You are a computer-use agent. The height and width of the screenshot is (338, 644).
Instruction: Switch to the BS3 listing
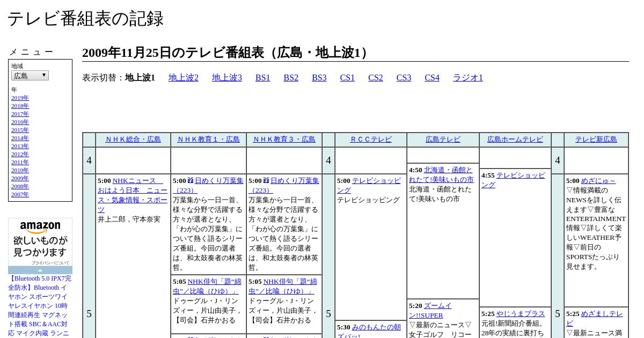tap(319, 78)
